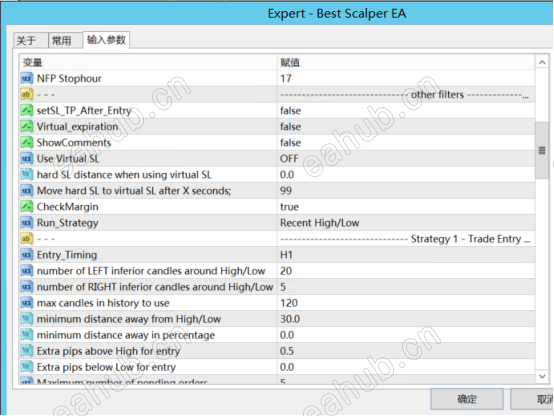The width and height of the screenshot is (554, 416).
Task: Click the double icon beside hard SL distance
Action: pos(27,174)
